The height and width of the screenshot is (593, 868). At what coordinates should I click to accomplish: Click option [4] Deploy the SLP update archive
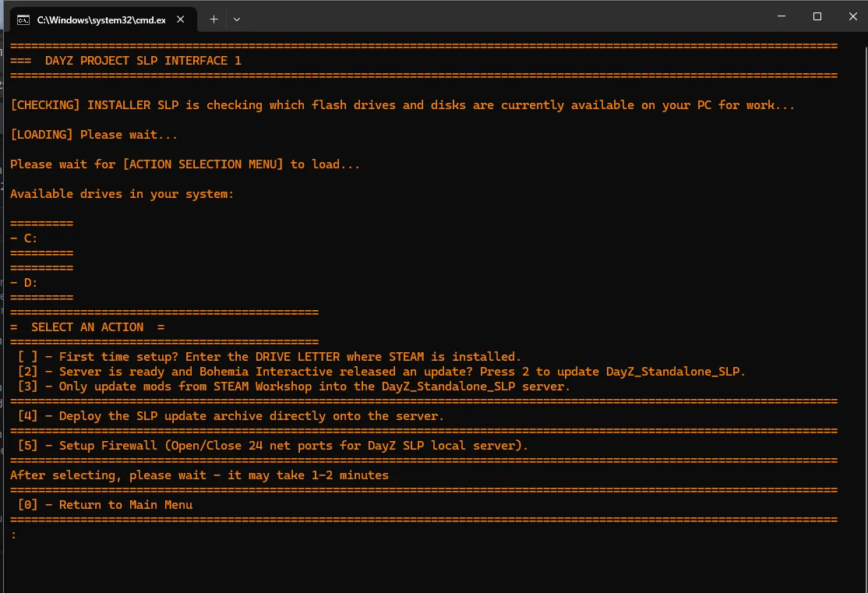231,416
